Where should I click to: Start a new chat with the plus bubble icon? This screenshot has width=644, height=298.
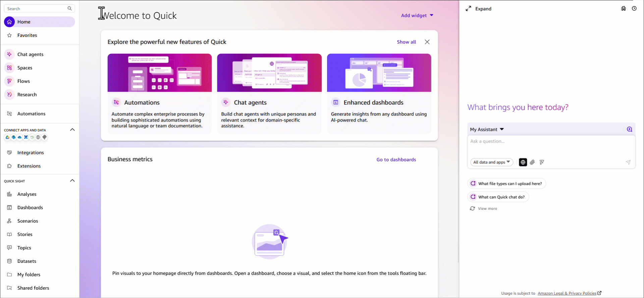629,130
